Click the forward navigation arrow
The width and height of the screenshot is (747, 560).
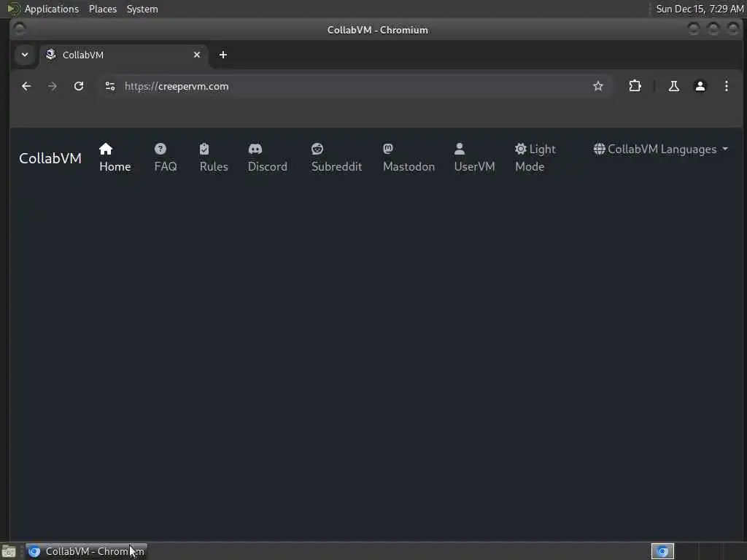click(53, 86)
